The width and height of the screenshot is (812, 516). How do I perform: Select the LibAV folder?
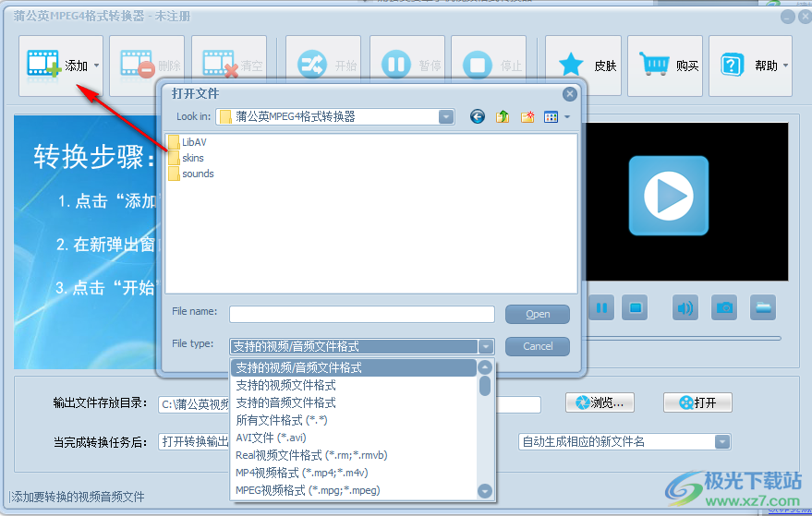click(188, 142)
